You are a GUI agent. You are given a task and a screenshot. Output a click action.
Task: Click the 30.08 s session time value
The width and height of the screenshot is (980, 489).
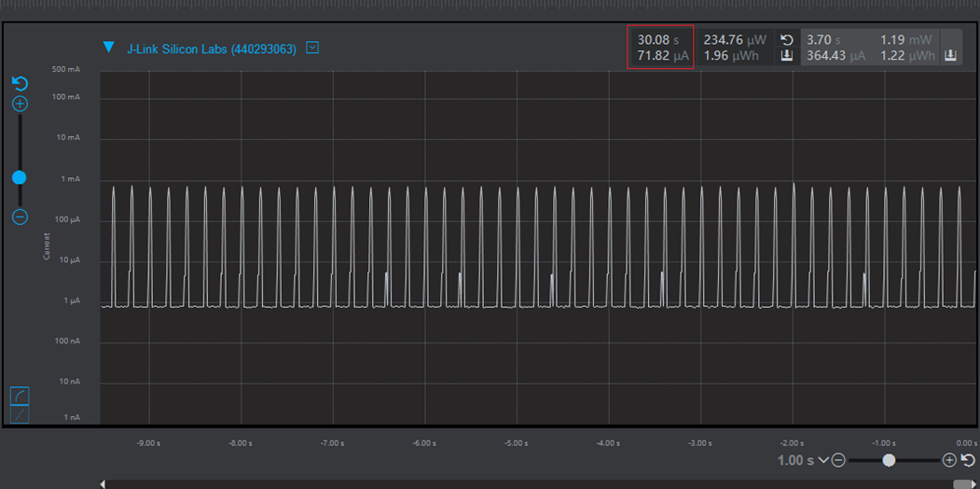pos(657,40)
